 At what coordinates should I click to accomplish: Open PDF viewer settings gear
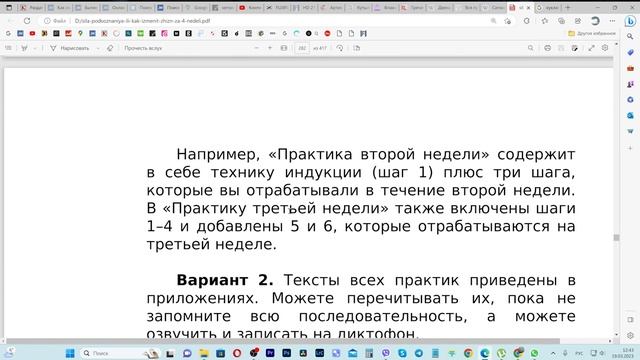605,48
